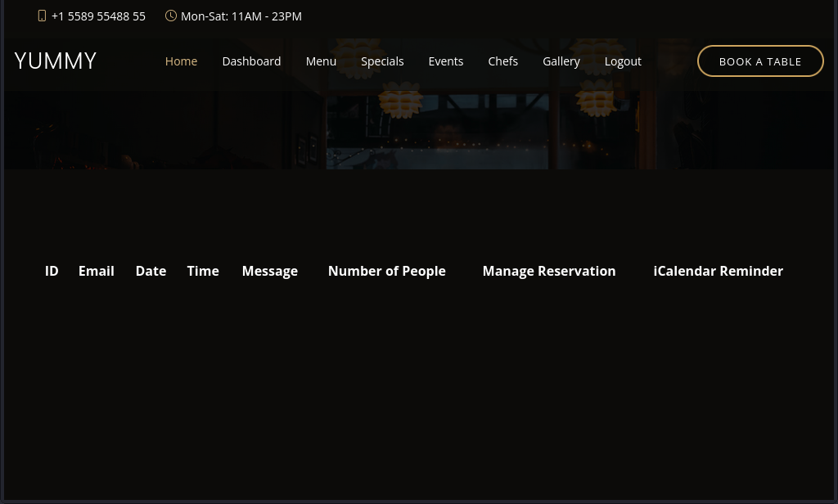Click the iCalendar Reminder column header
The width and height of the screenshot is (838, 504).
(x=718, y=271)
